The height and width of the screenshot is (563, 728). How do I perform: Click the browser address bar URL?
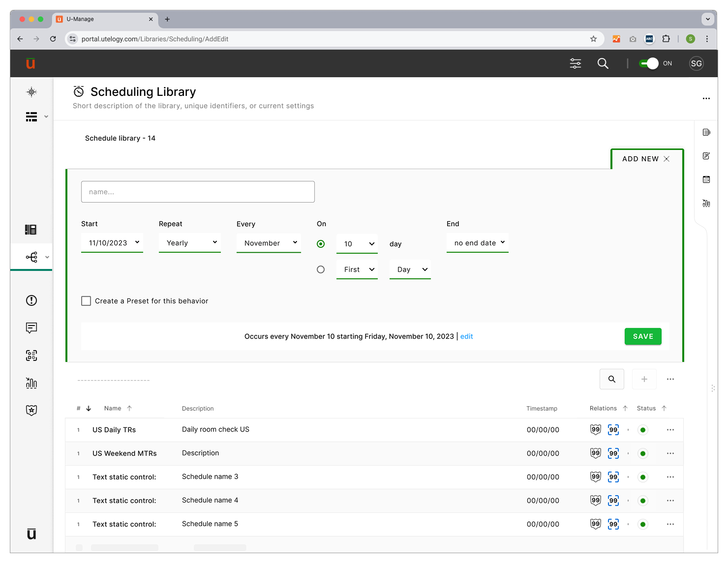tap(155, 39)
